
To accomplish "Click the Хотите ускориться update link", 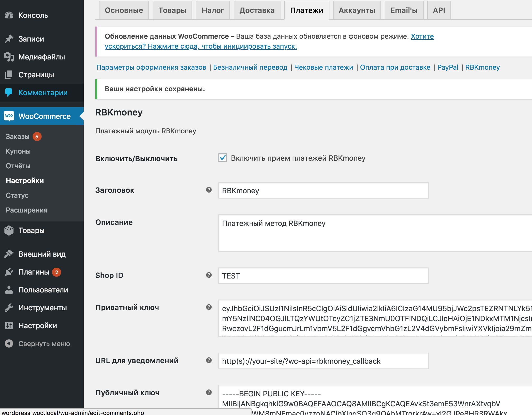I will coord(201,46).
